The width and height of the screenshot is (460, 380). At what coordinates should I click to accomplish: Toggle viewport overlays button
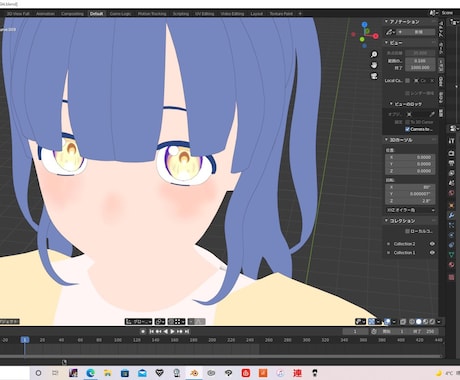point(387,322)
